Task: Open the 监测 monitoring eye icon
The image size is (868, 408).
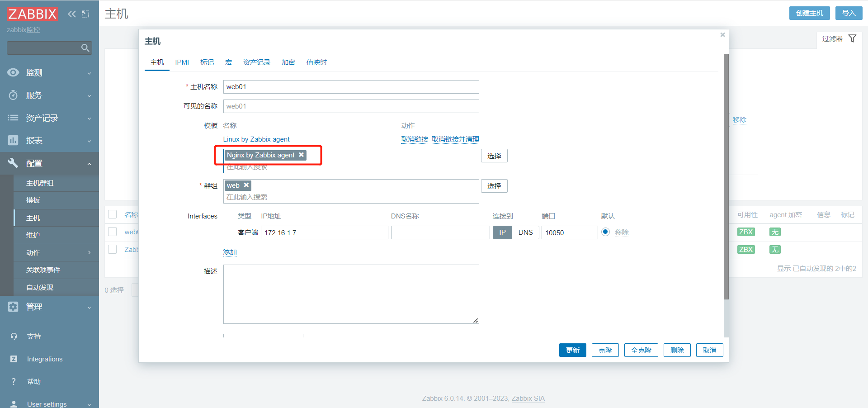Action: (13, 72)
